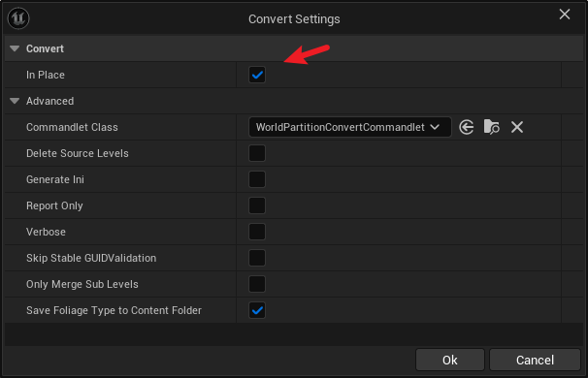Viewport: 588px width, 378px height.
Task: Turn on Verbose output
Action: 257,232
